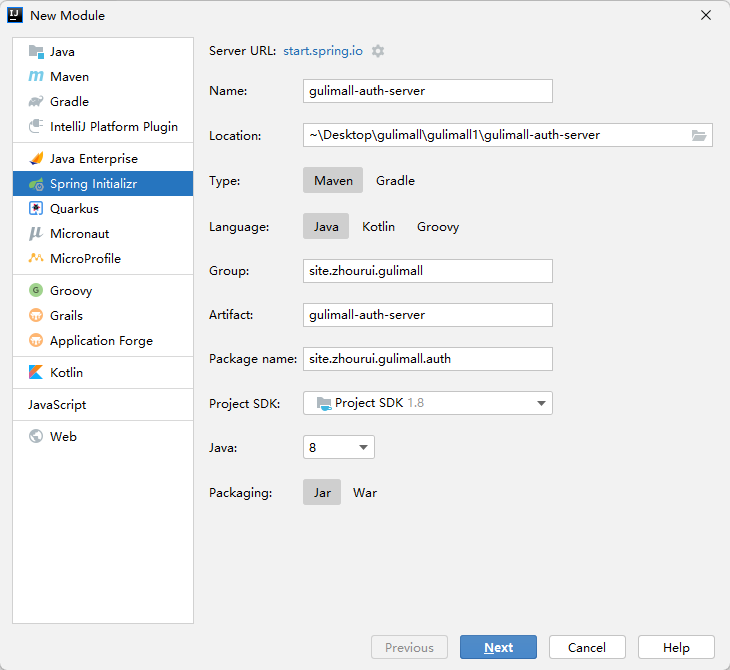Click the 'Package name:' label

(x=253, y=359)
